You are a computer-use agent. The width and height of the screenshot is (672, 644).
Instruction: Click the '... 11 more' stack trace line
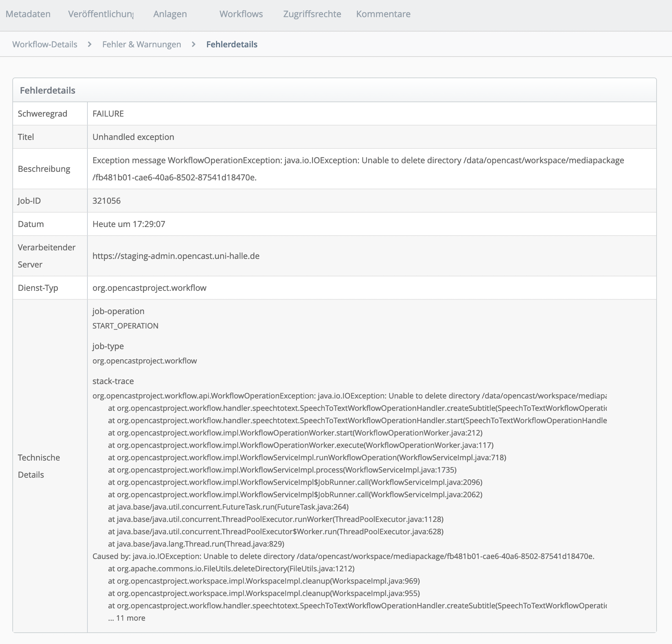coord(127,618)
